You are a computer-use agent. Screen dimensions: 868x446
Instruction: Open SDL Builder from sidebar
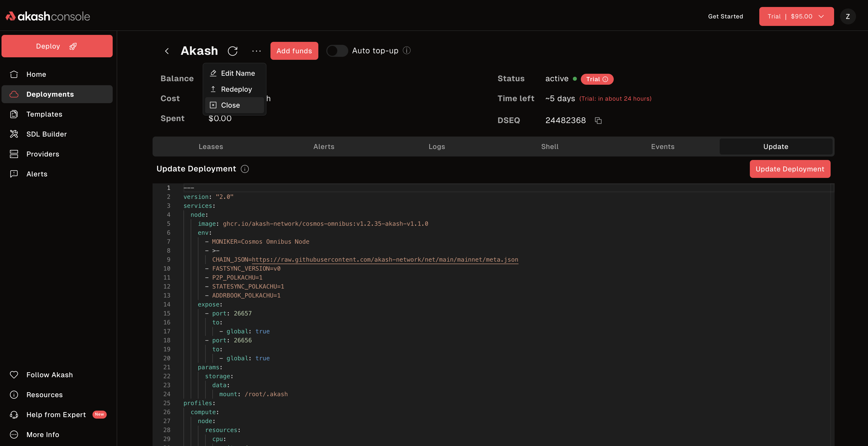pyautogui.click(x=47, y=134)
